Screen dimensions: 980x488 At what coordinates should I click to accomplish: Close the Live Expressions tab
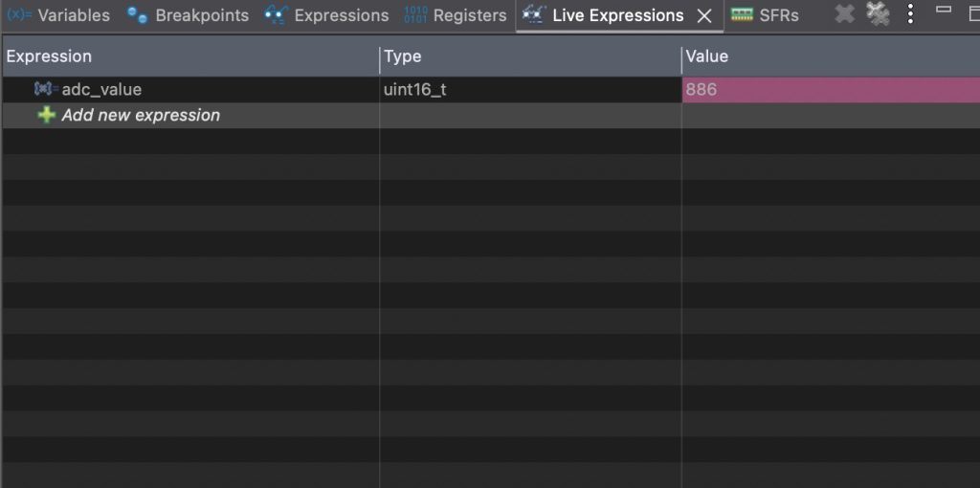(x=704, y=16)
